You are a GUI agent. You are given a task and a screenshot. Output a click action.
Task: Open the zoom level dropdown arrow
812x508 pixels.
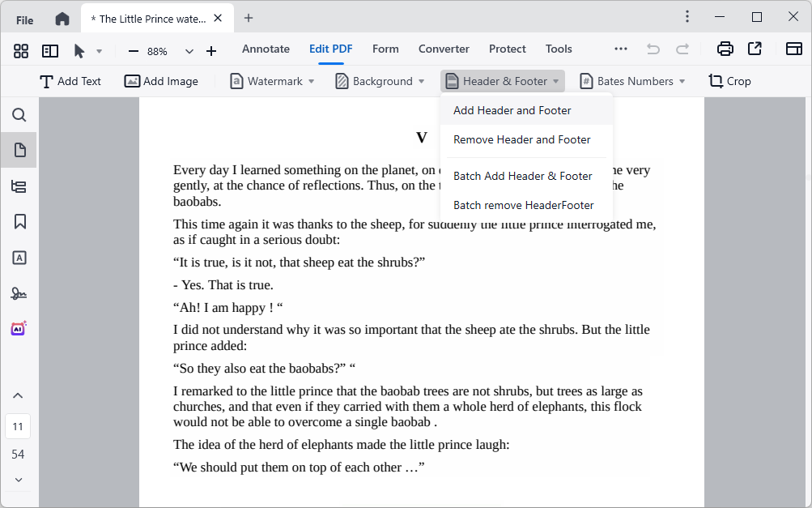point(189,51)
